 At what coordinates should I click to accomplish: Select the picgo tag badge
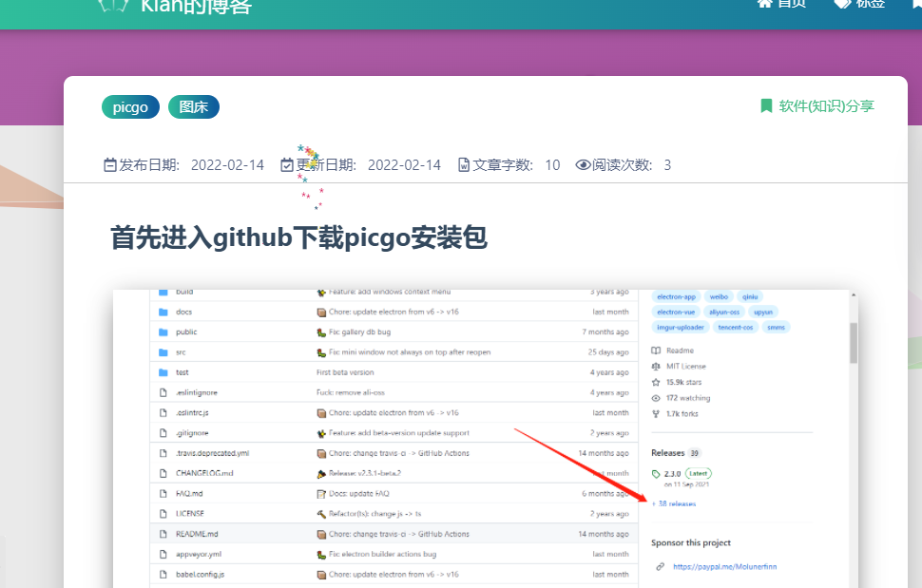click(x=129, y=106)
